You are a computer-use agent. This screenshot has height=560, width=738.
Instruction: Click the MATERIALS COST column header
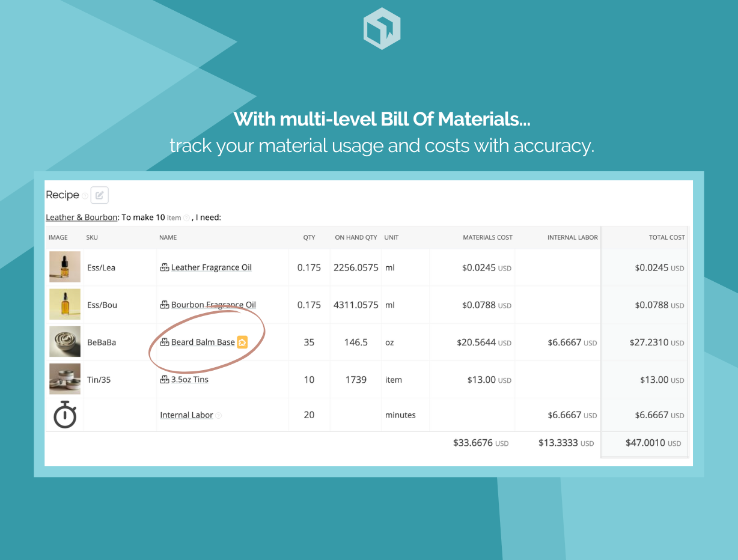click(x=487, y=237)
